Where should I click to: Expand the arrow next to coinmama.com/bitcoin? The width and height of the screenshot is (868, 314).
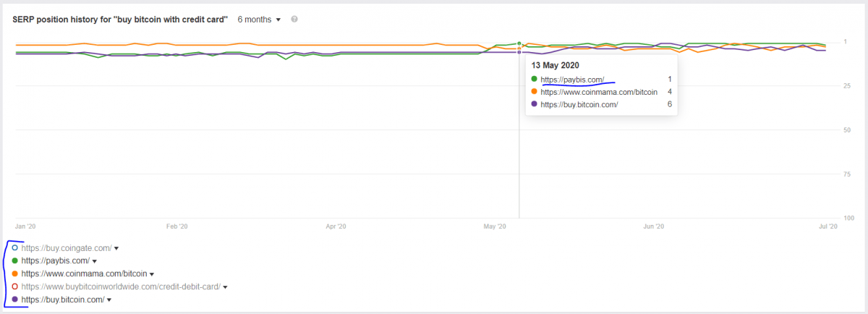point(152,274)
